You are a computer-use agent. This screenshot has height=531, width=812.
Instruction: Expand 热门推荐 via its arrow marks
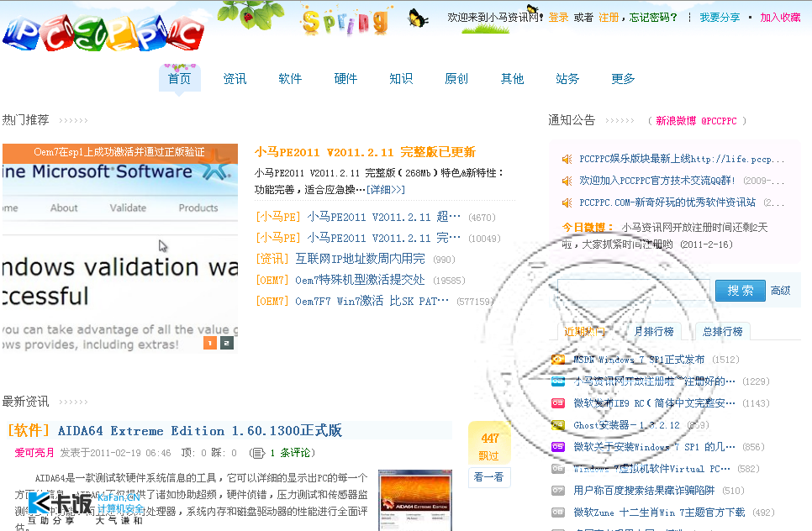click(73, 121)
